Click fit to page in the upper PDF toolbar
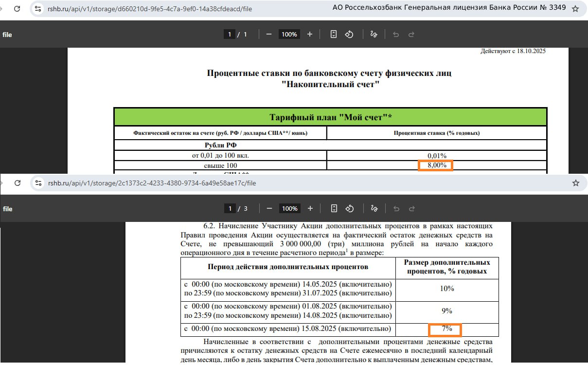This screenshot has width=588, height=365. coord(334,34)
